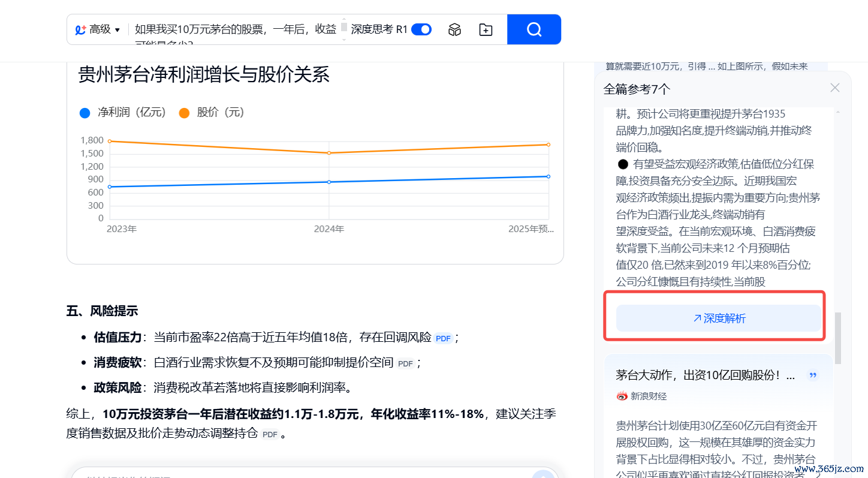Screen dimensions: 868x478
Task: Click the search query input field
Action: (235, 29)
